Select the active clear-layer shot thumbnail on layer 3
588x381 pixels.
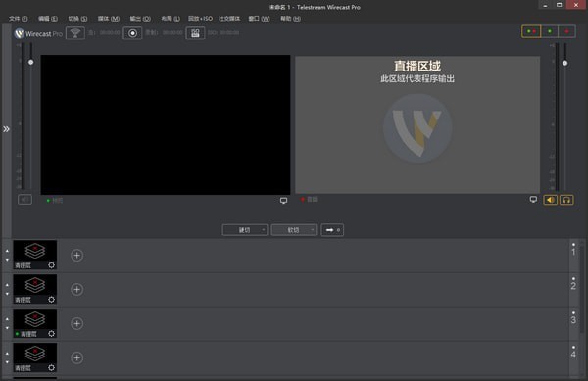pos(35,323)
